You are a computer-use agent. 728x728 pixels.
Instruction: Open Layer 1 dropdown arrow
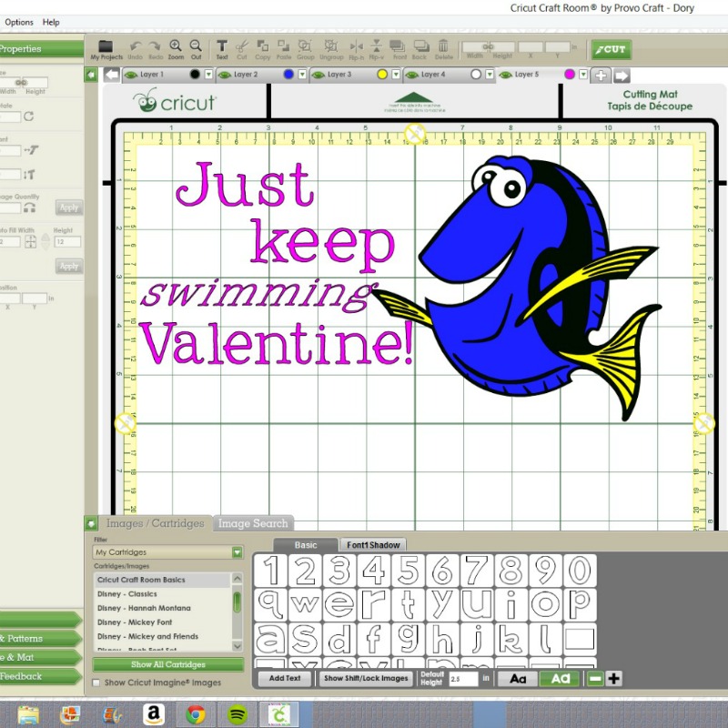click(x=208, y=75)
